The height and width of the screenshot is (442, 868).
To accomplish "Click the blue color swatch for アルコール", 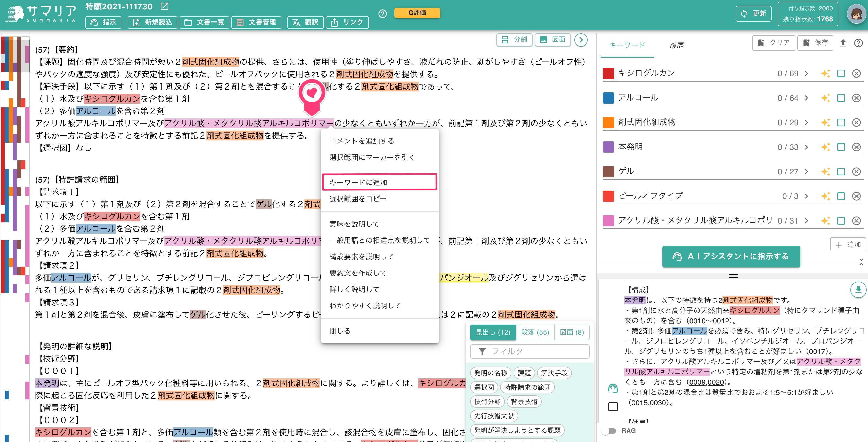I will click(x=608, y=98).
